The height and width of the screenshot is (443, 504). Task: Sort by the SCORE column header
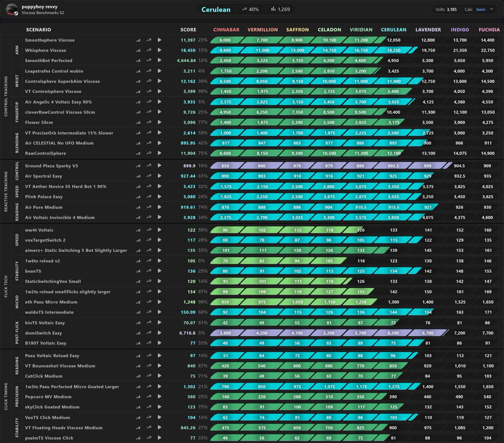coord(188,30)
